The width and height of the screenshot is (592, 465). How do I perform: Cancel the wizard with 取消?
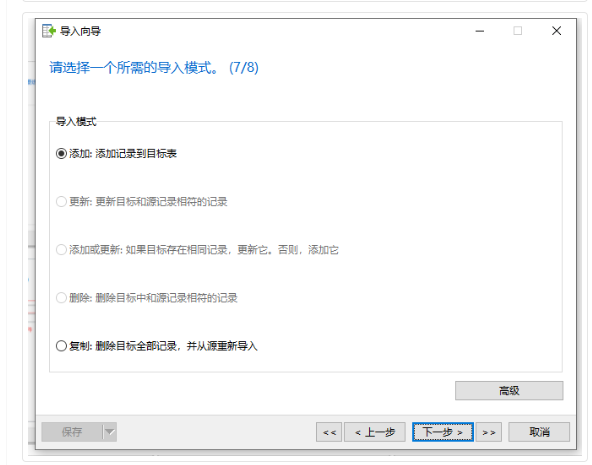[539, 432]
